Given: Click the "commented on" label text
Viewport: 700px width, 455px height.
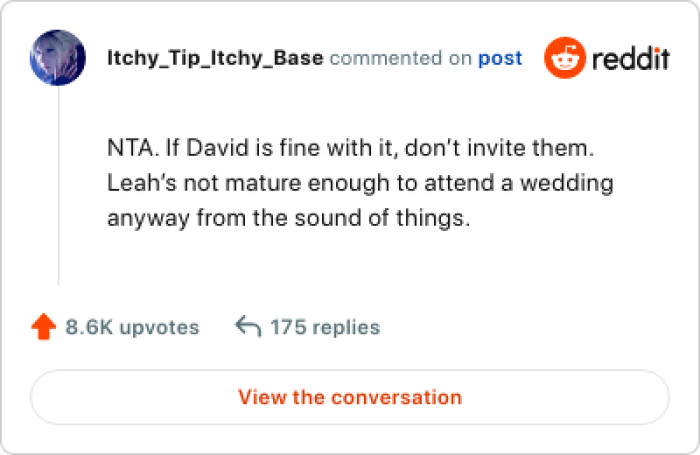Looking at the screenshot, I should coord(400,58).
